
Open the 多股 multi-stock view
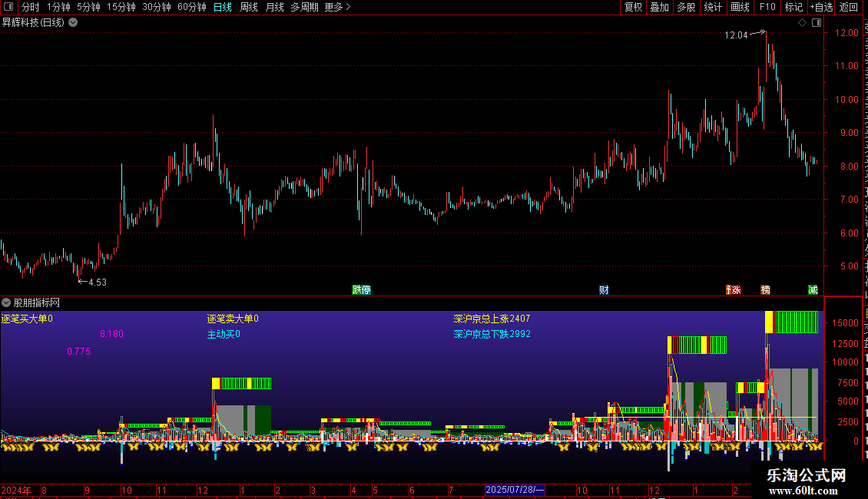pos(686,7)
